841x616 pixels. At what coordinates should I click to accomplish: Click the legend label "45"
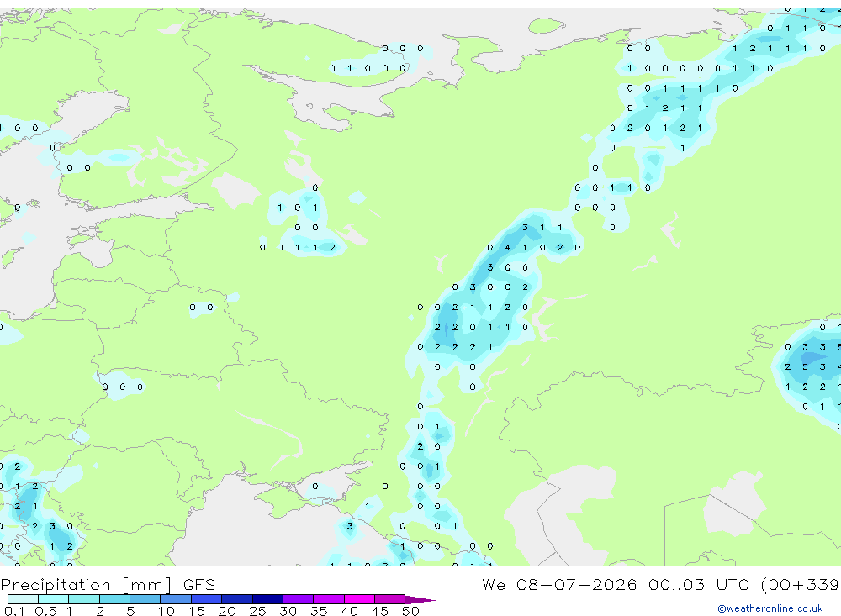(380, 611)
